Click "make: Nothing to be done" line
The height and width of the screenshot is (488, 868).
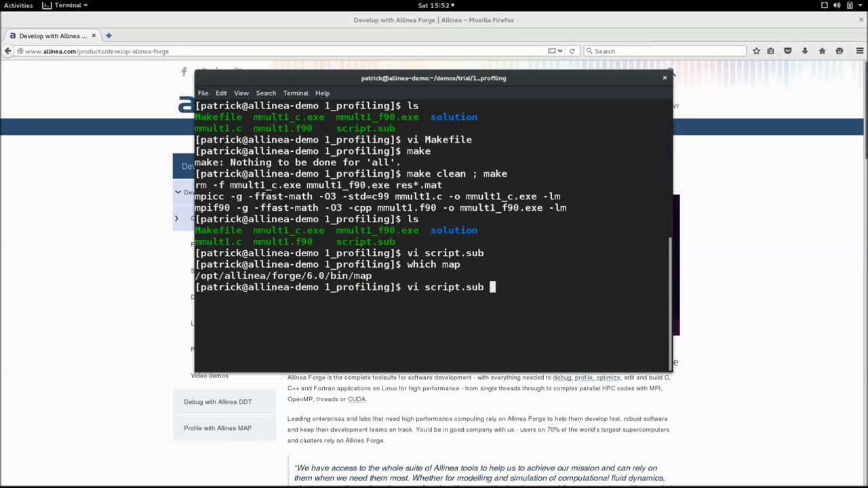(298, 163)
